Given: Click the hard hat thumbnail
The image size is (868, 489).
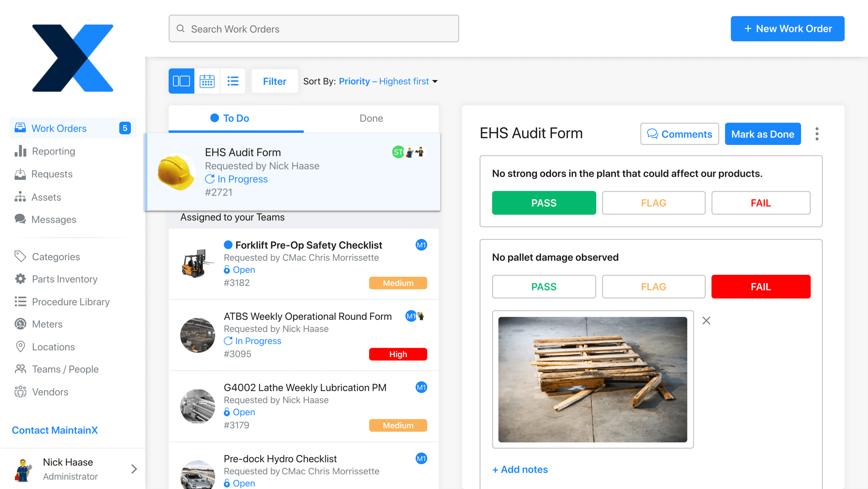Looking at the screenshot, I should coord(176,172).
